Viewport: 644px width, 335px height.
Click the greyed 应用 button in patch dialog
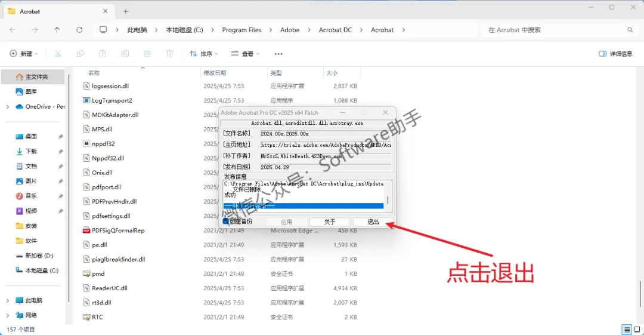point(286,222)
